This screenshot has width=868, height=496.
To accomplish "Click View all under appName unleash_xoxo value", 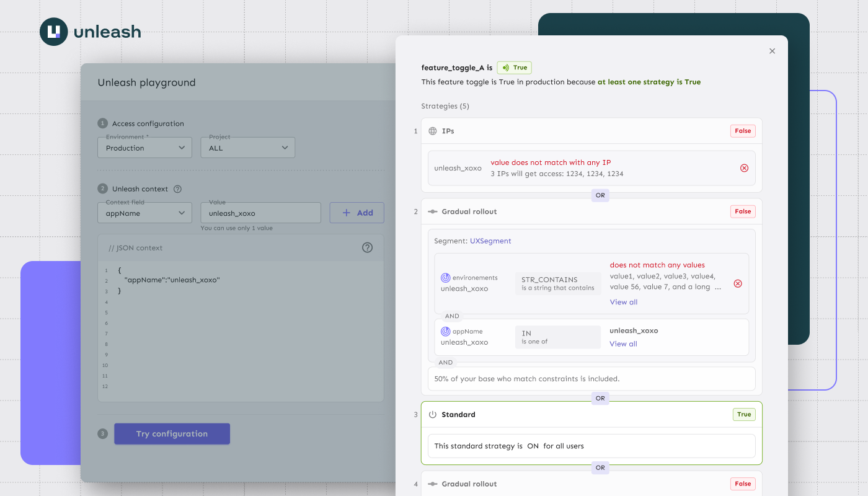I will pos(623,343).
